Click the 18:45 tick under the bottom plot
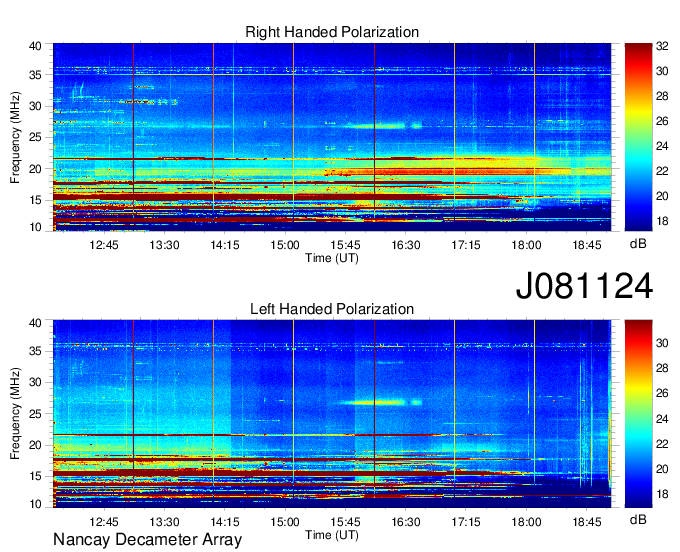 [587, 522]
